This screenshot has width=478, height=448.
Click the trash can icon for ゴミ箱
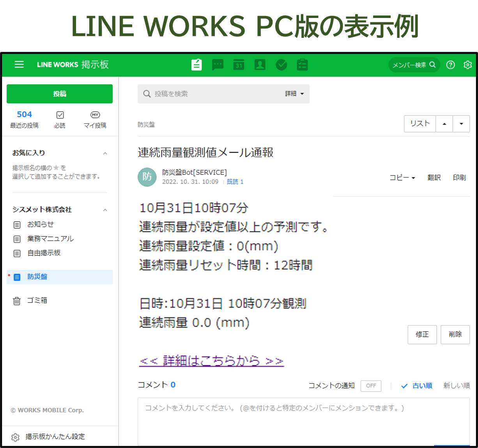(17, 301)
